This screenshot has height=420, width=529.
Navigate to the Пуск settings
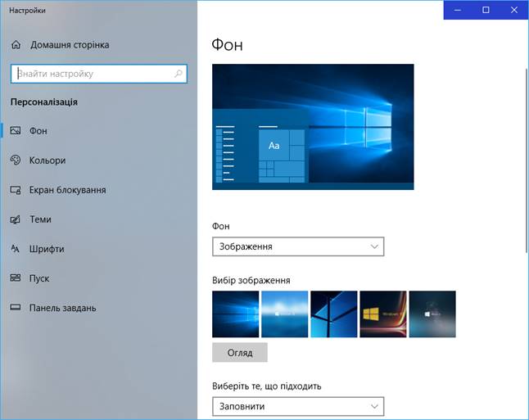[39, 278]
